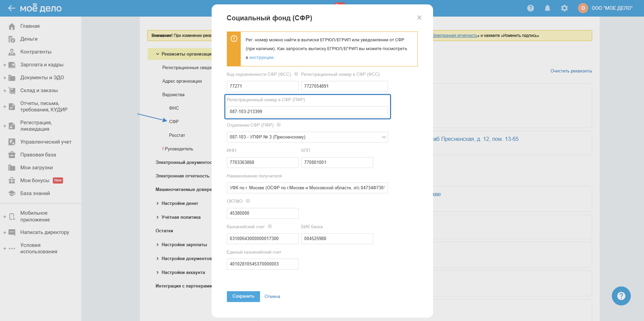Screen dimensions: 644x321
Task: Open the инструкции link in the notice
Action: point(261,58)
